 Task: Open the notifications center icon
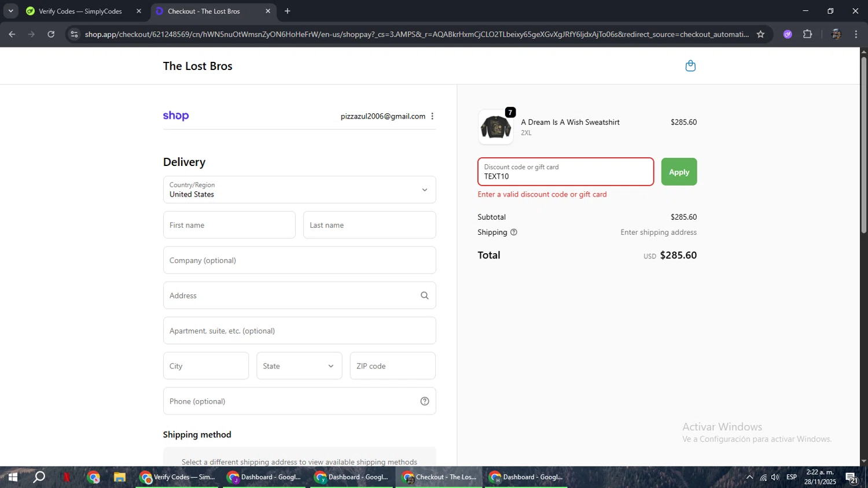[x=852, y=477]
